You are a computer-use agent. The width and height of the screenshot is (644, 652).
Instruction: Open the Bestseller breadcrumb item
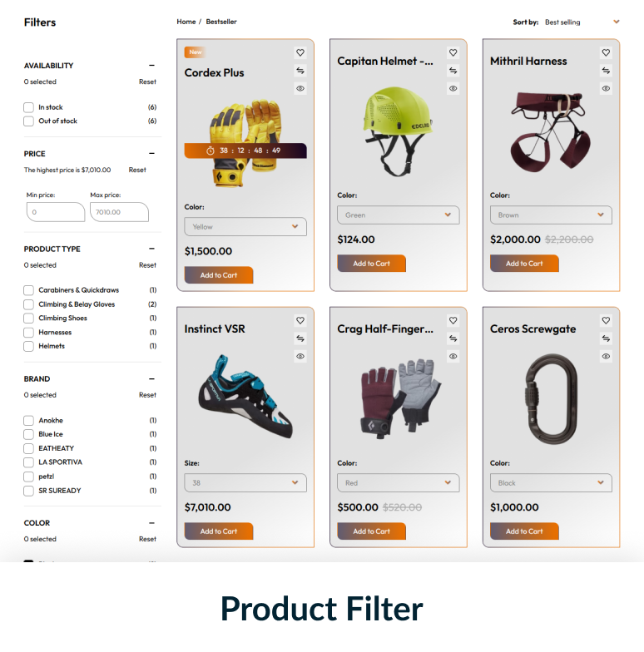(x=221, y=22)
